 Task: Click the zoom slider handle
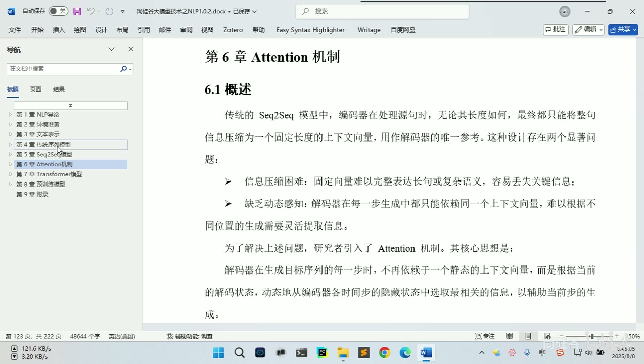pyautogui.click(x=591, y=336)
